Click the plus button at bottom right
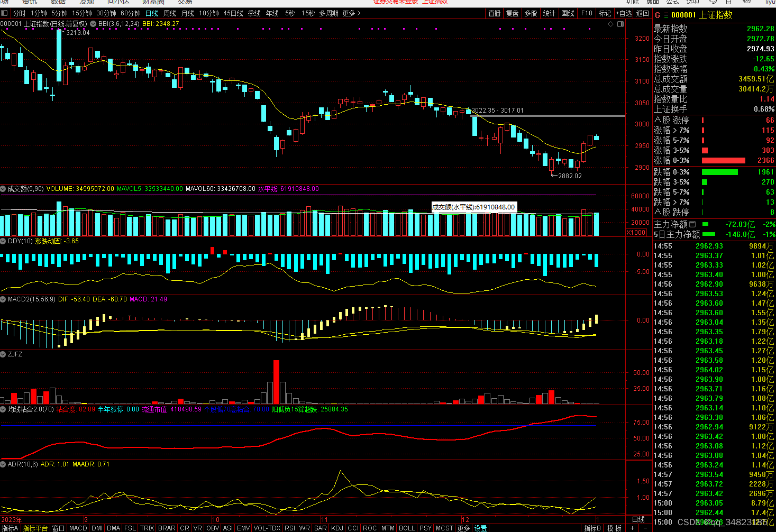776x532 pixels. coord(632,528)
